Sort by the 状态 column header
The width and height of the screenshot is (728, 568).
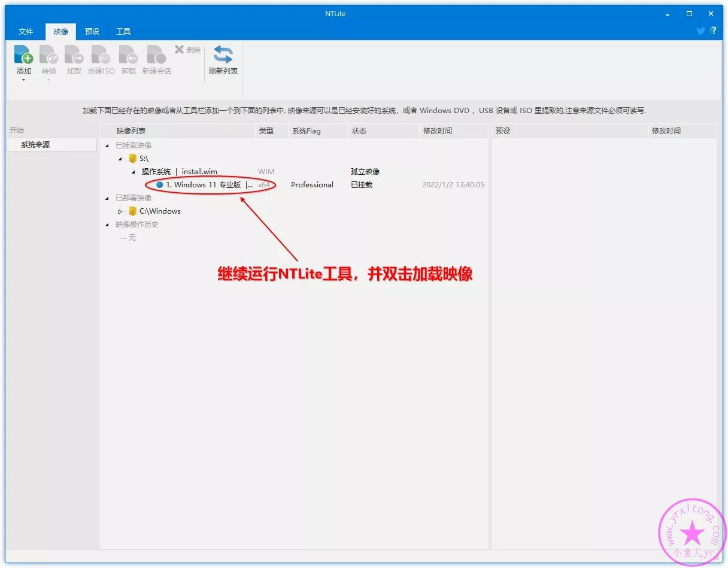click(359, 131)
